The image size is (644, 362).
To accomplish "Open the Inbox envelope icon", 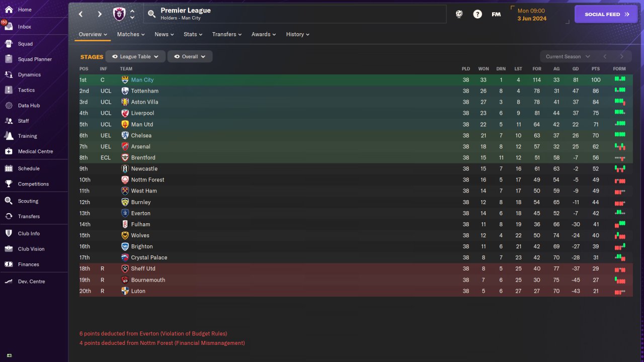I will (9, 27).
